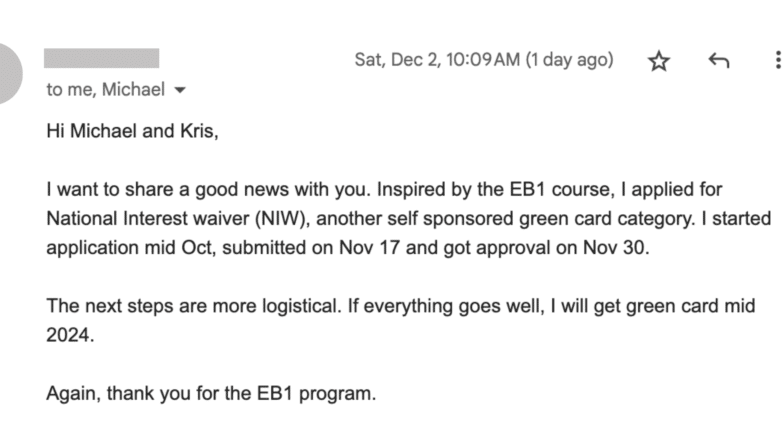Click the "(1 day ago)" label
The image size is (782, 440).
[x=569, y=60]
